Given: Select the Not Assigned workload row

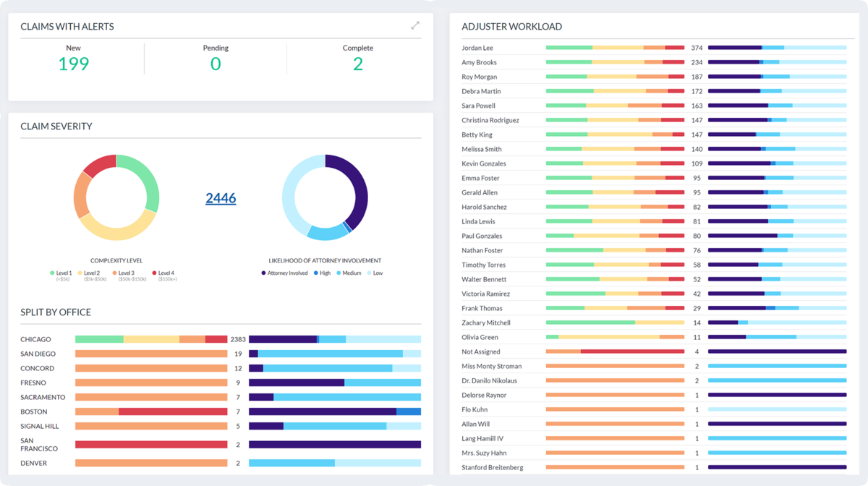Looking at the screenshot, I should (481, 351).
